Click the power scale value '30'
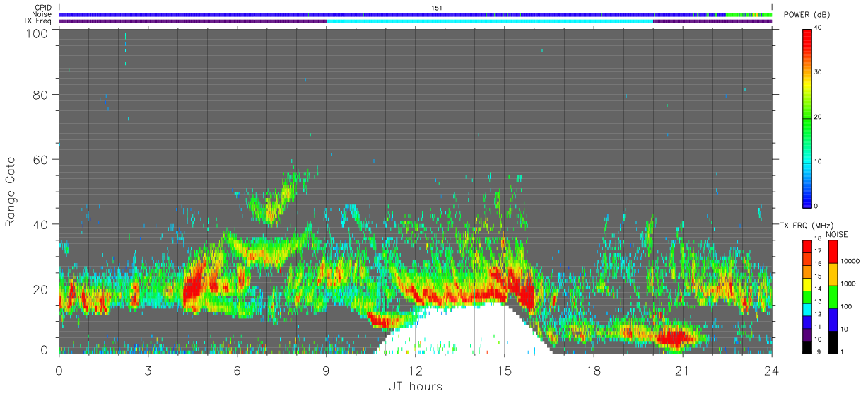868x401 pixels. (818, 73)
